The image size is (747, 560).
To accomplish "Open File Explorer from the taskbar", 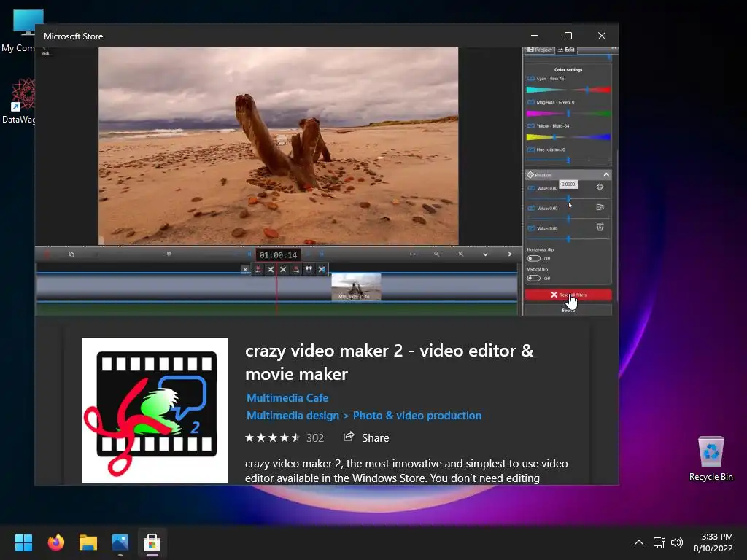I will pos(88,542).
